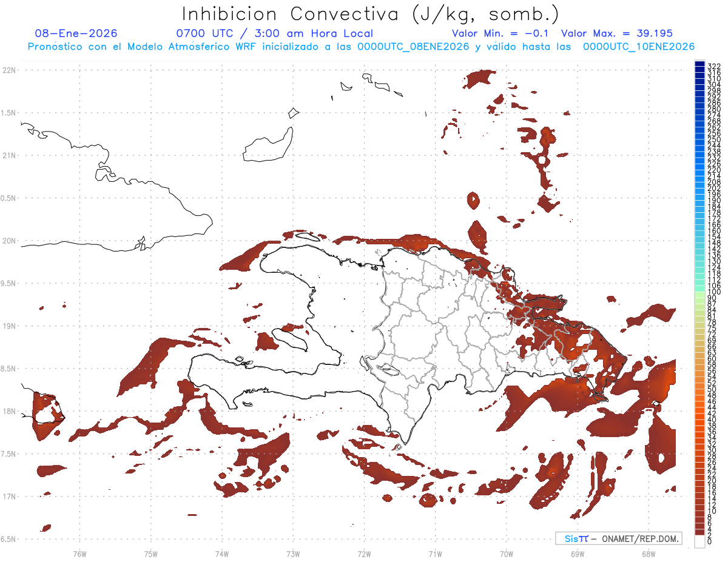Click the title "Inhibicion Convectiva (J/kg, somb.)"
The image size is (728, 562).
[370, 14]
